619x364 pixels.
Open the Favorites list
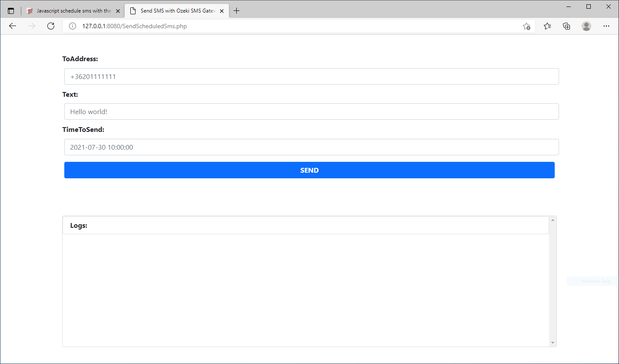(x=547, y=26)
